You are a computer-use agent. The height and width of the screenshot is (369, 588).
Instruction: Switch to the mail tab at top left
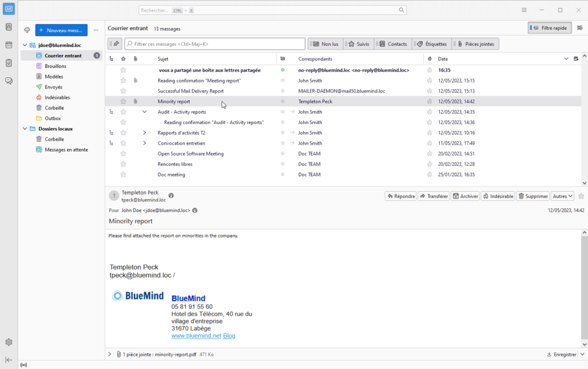pyautogui.click(x=9, y=9)
